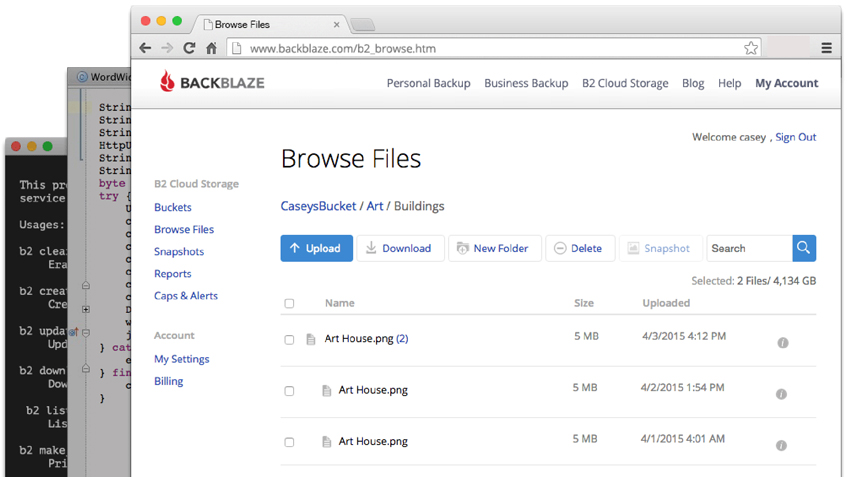850x477 pixels.
Task: Click the green zoom button of the terminal window
Action: coord(47,146)
